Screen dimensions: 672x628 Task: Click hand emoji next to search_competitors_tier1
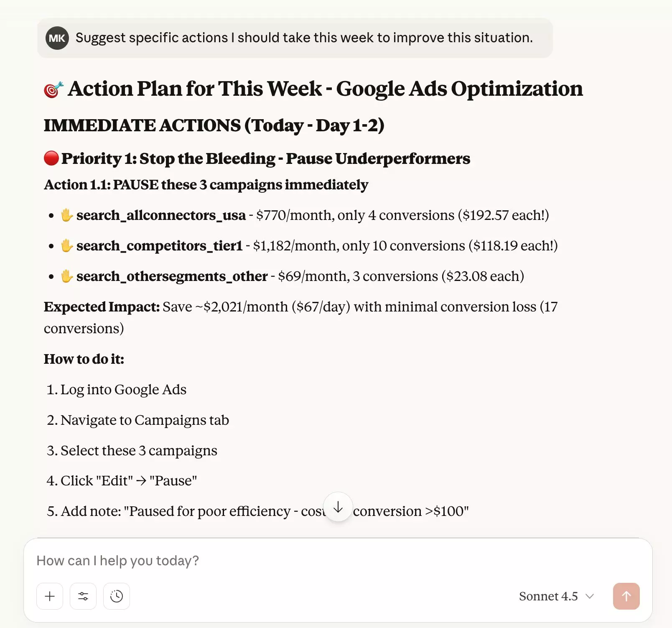point(67,246)
